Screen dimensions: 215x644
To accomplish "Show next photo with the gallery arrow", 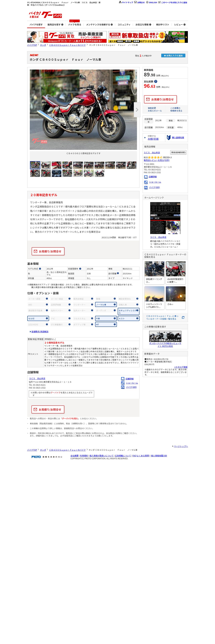I will [137, 110].
